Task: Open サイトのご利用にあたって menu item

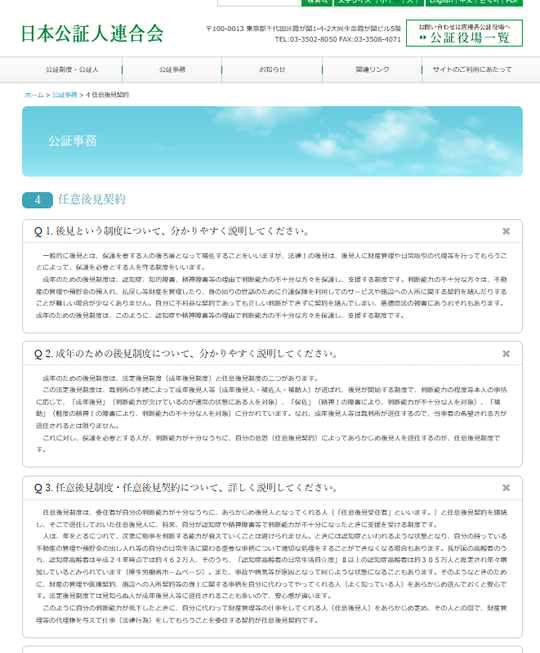Action: pos(472,70)
